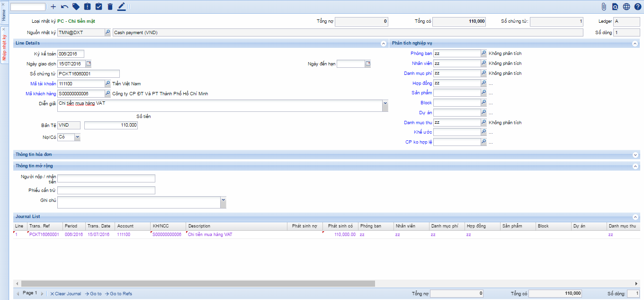Click the lookup magnifier for Danh mục thu
Image resolution: width=644 pixels, height=300 pixels.
coord(483,123)
